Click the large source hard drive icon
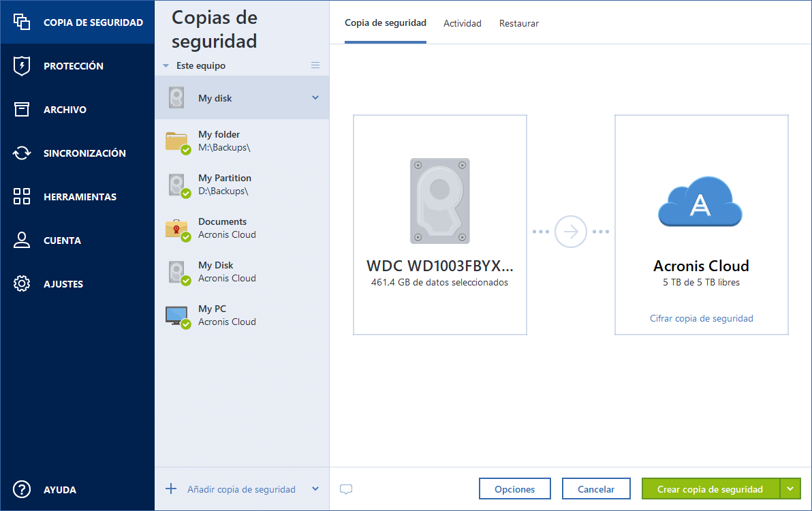This screenshot has width=812, height=511. 439,201
